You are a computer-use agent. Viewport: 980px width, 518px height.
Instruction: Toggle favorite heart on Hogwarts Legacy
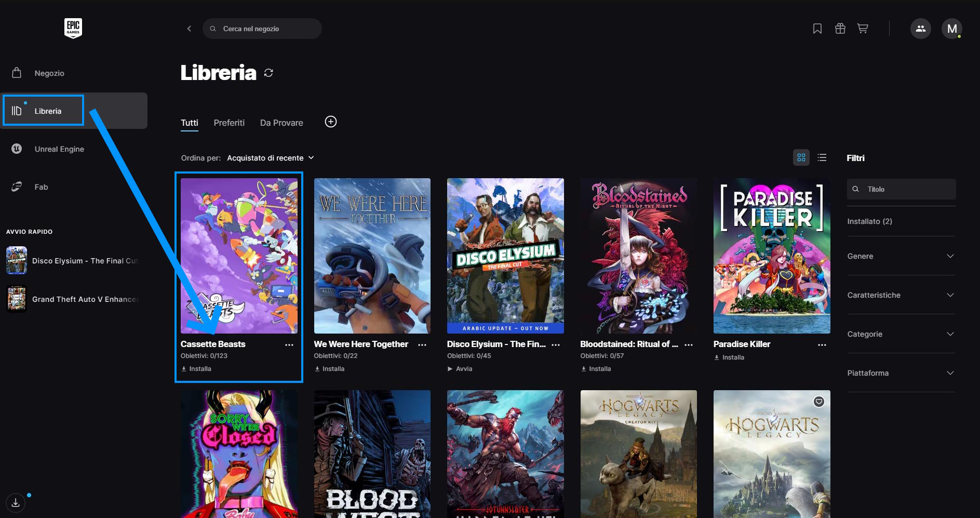tap(818, 402)
